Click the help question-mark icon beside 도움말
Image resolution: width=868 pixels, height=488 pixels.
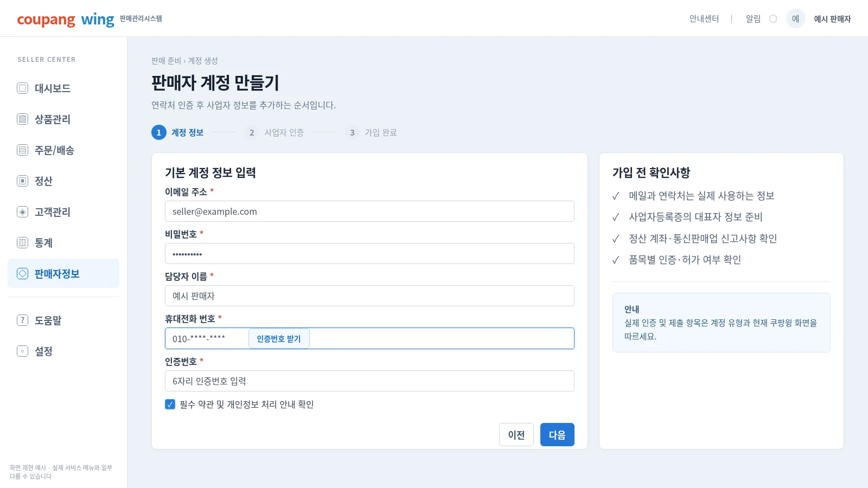point(22,320)
